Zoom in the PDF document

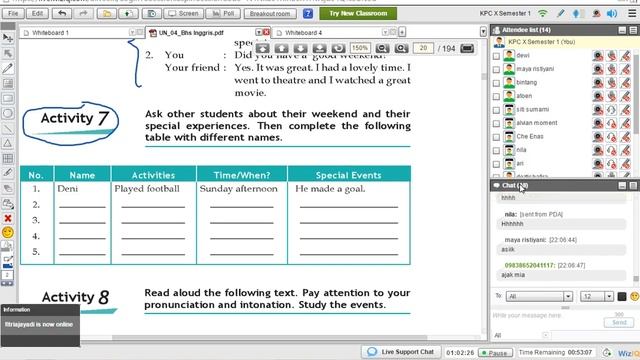coord(402,48)
